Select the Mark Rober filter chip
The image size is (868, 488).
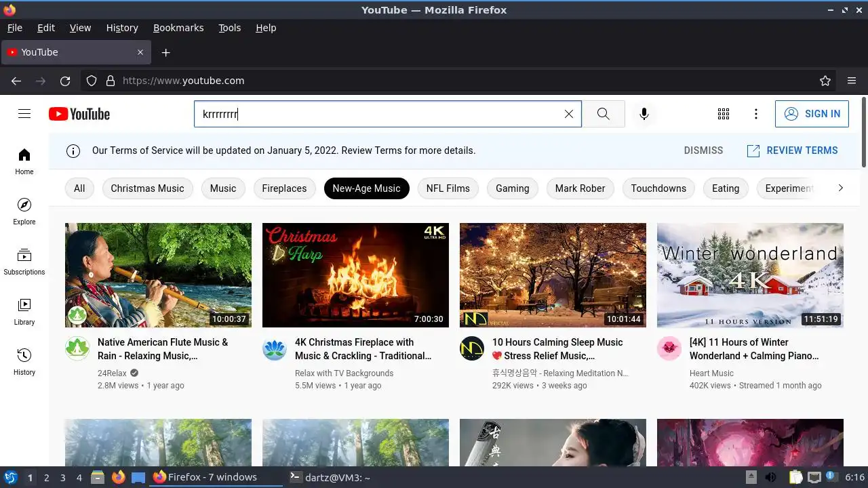click(x=580, y=188)
